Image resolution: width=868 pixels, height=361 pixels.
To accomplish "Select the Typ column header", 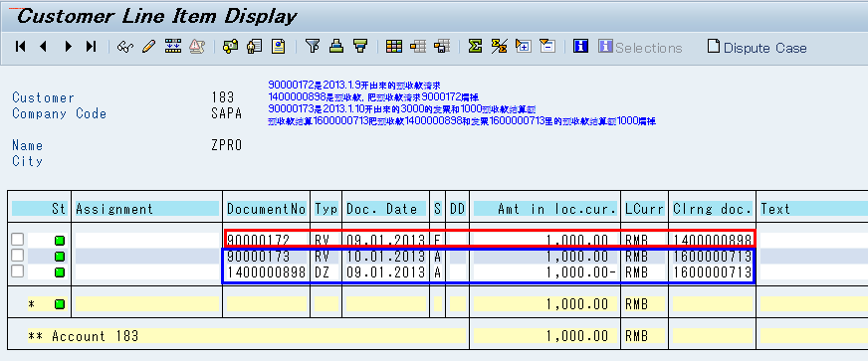I will pos(326,209).
